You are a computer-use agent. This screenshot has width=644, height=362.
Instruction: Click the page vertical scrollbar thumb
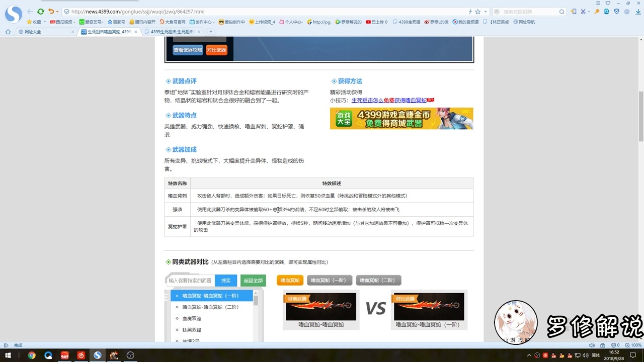(x=641, y=117)
